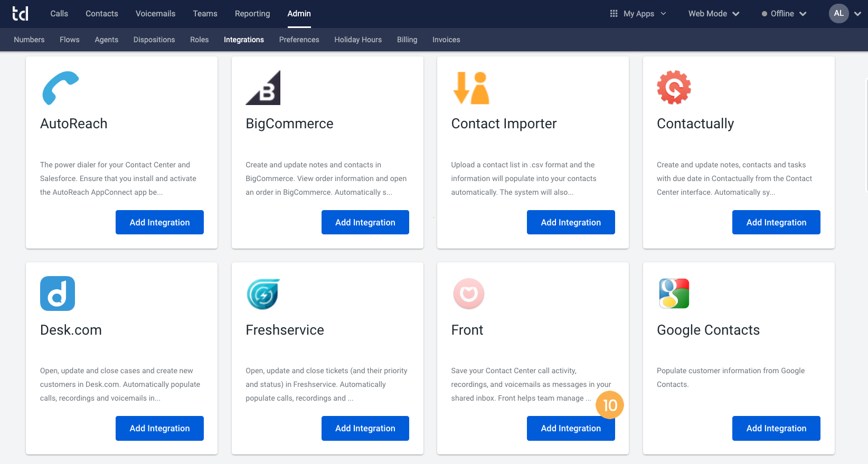
Task: Switch to the Flows tab
Action: click(x=70, y=40)
